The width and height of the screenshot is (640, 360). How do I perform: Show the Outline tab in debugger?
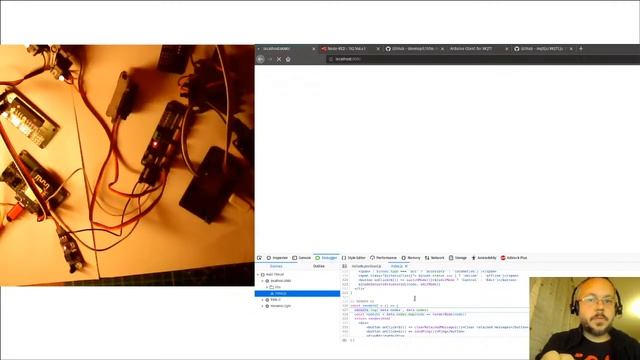pyautogui.click(x=319, y=266)
